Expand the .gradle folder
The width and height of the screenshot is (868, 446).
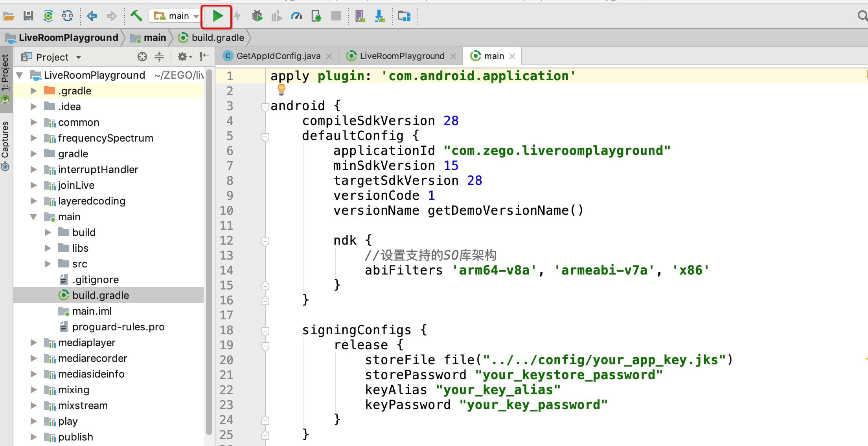click(x=33, y=91)
